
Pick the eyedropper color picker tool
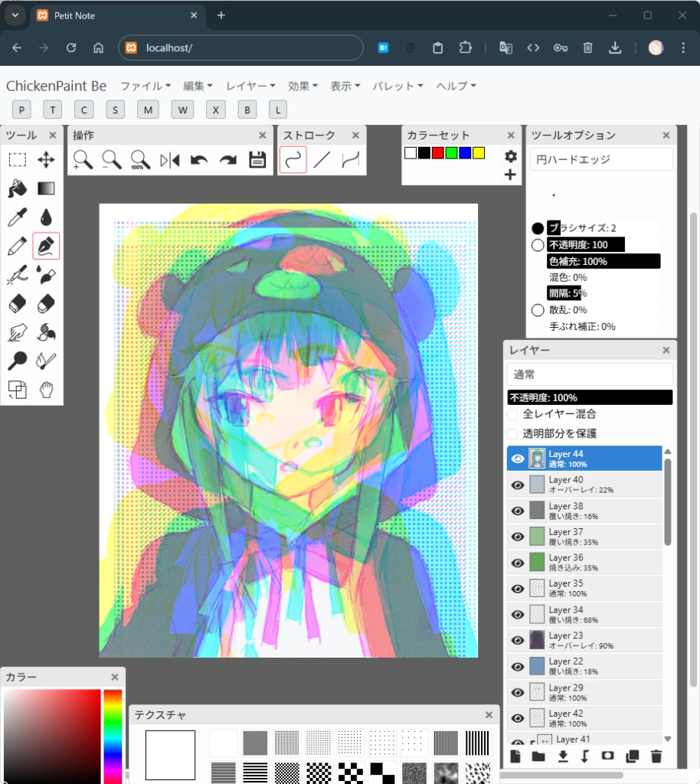[17, 217]
